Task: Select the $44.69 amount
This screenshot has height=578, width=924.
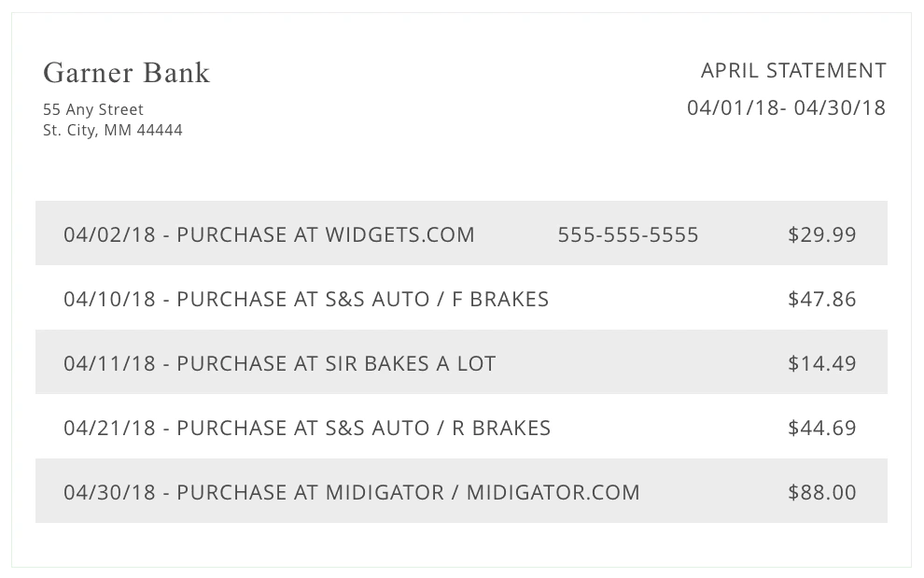Action: tap(822, 429)
